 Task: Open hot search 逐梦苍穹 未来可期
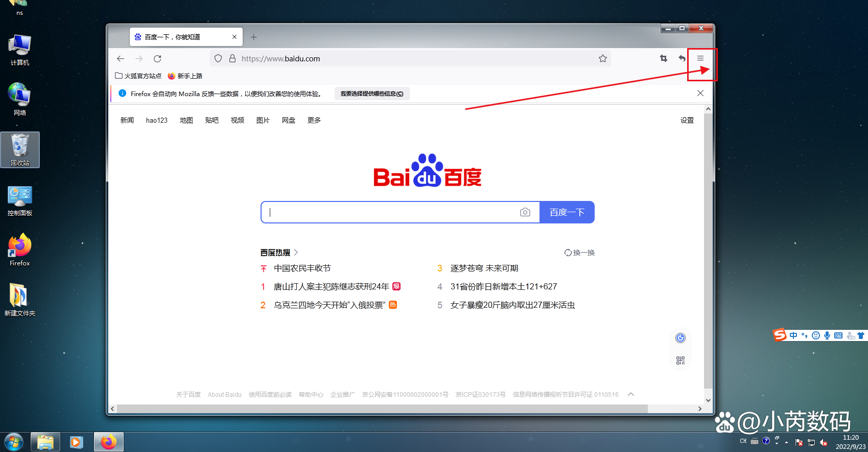pyautogui.click(x=484, y=268)
